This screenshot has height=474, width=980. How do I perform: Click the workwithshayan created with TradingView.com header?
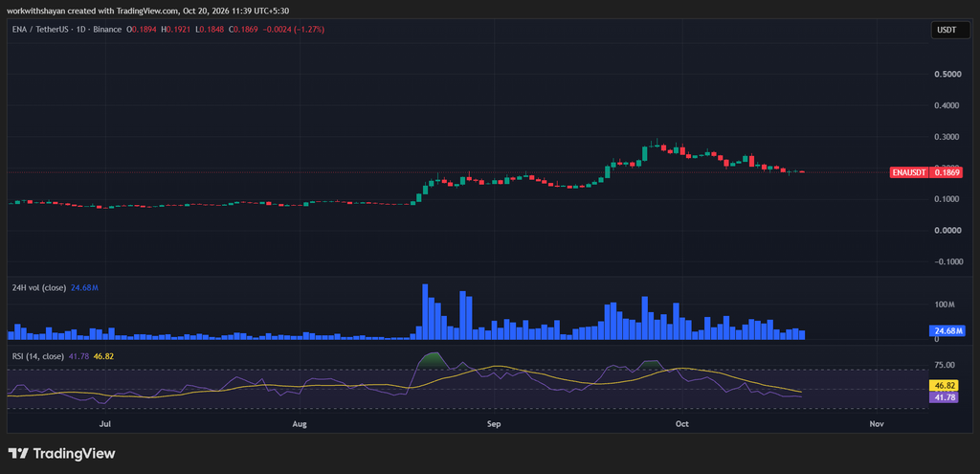point(148,11)
